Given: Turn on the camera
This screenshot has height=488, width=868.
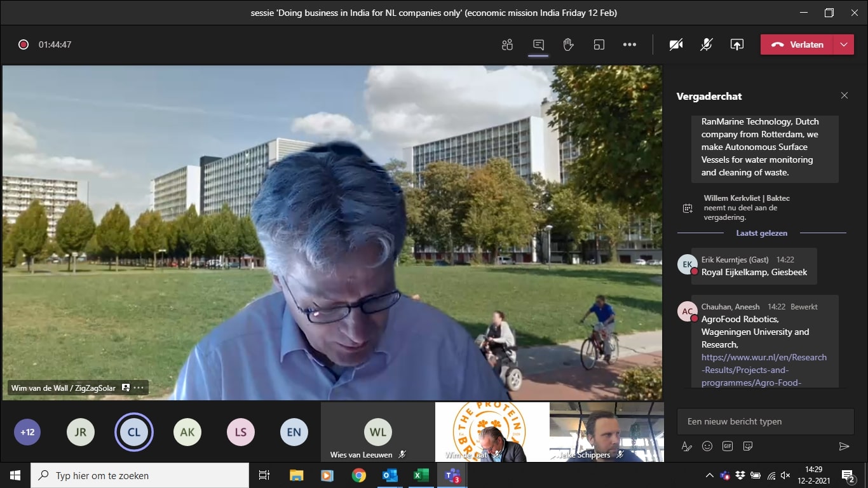Looking at the screenshot, I should 676,44.
